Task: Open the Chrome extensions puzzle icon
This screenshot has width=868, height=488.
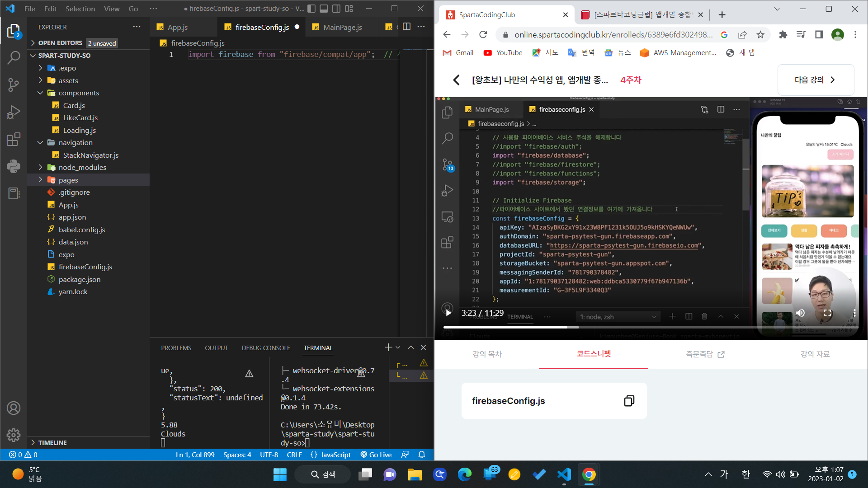Action: pos(783,34)
